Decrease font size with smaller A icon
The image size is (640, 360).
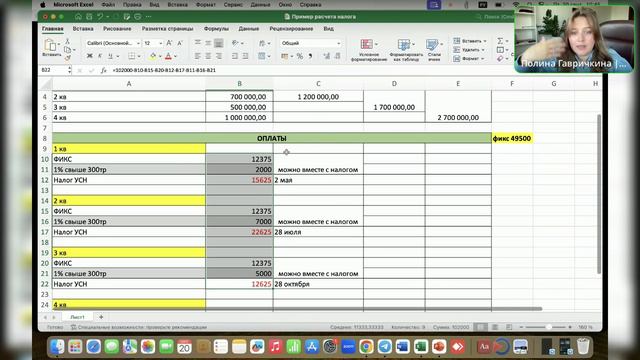point(180,43)
